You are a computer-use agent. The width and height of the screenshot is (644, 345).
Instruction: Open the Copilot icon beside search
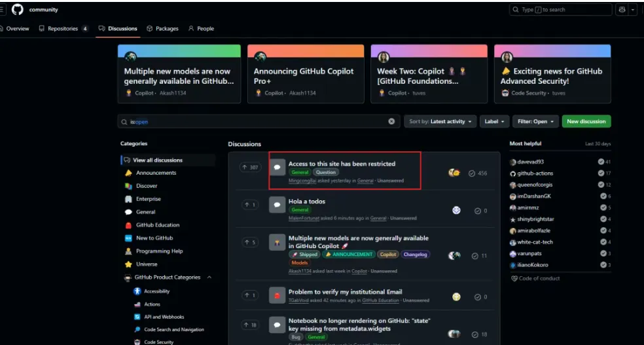click(622, 10)
